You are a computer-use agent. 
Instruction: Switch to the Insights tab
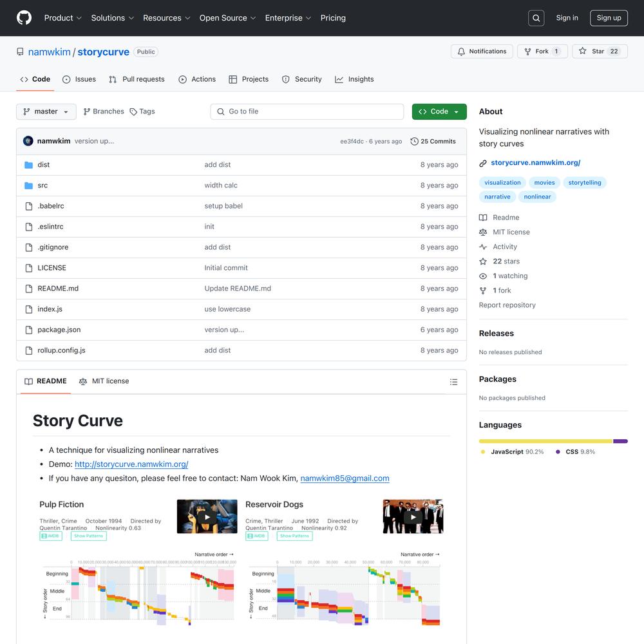[354, 79]
